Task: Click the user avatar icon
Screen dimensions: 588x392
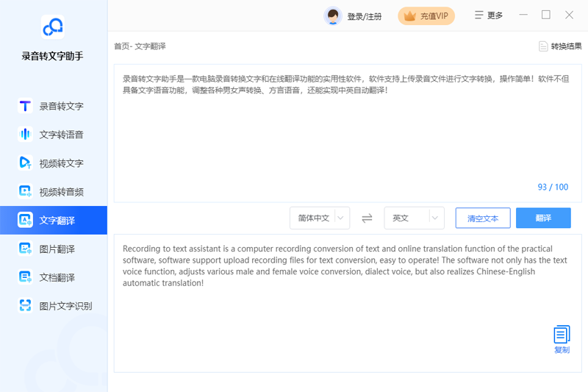Action: pos(333,16)
